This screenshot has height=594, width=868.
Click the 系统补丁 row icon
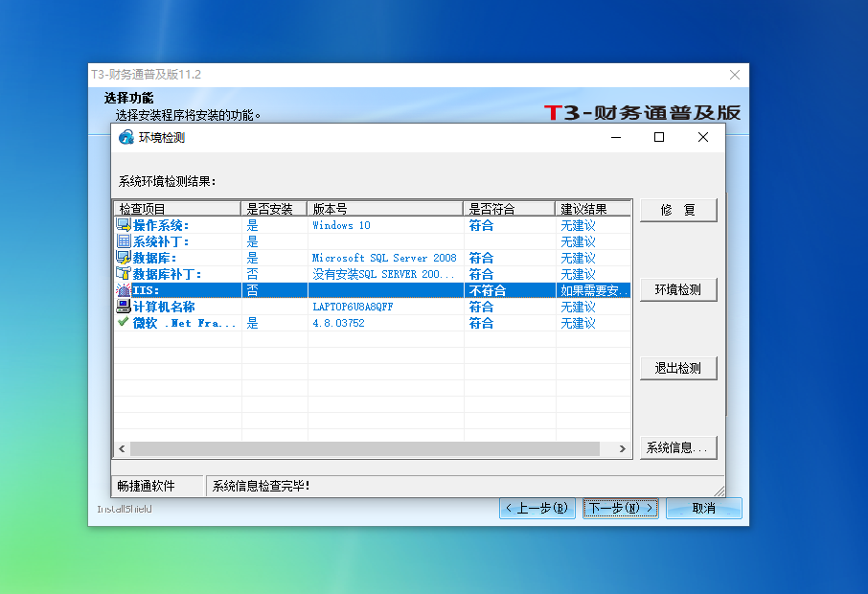click(x=124, y=241)
